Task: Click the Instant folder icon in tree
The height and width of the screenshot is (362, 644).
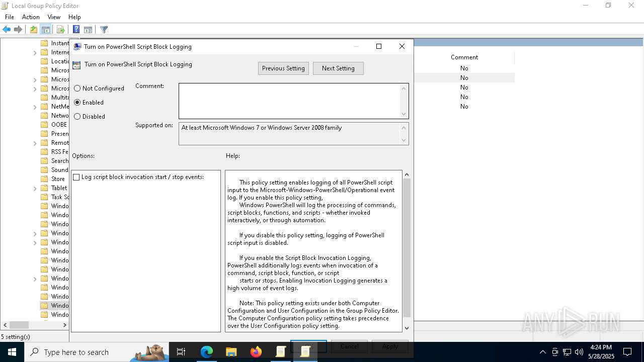Action: (x=44, y=43)
